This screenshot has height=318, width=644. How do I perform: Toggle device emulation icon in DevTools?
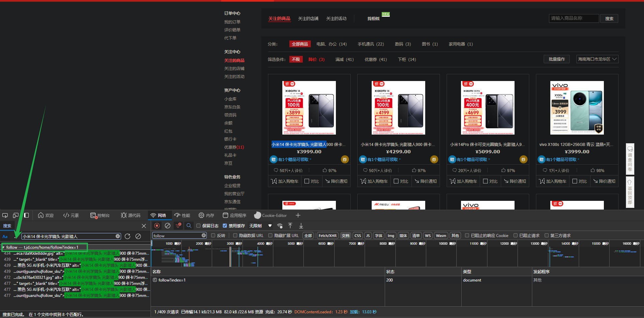16,215
